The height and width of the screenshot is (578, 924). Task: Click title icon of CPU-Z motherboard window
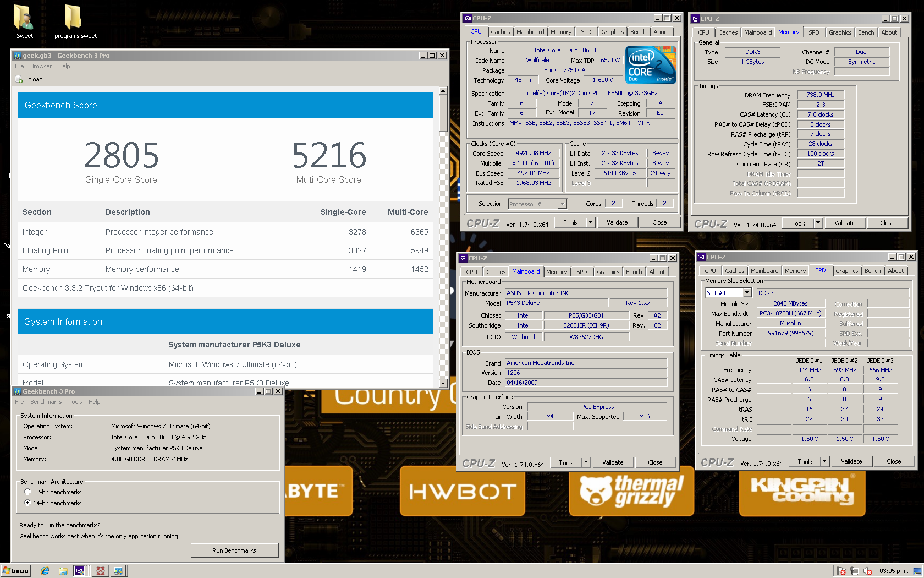(x=463, y=258)
